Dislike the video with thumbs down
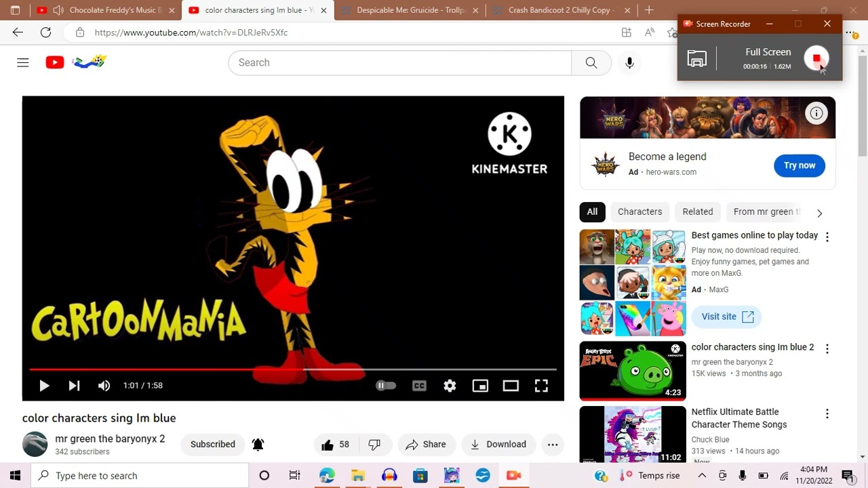The width and height of the screenshot is (868, 488). (374, 445)
